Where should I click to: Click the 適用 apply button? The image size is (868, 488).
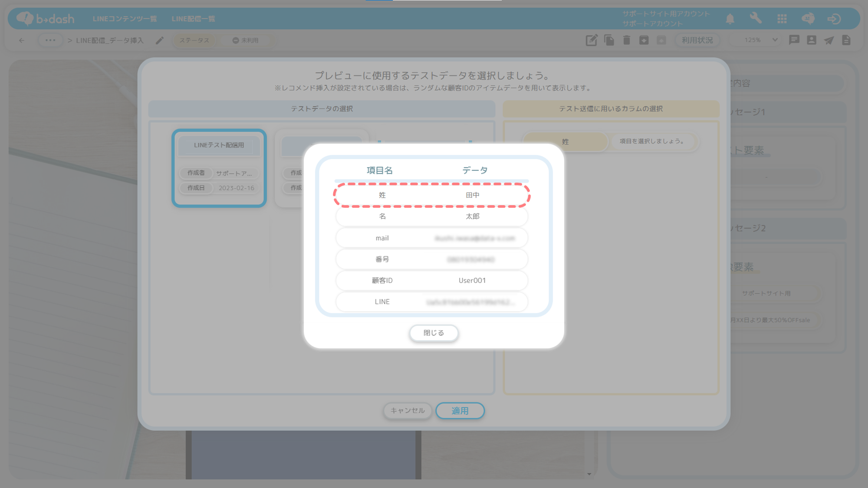click(x=460, y=411)
